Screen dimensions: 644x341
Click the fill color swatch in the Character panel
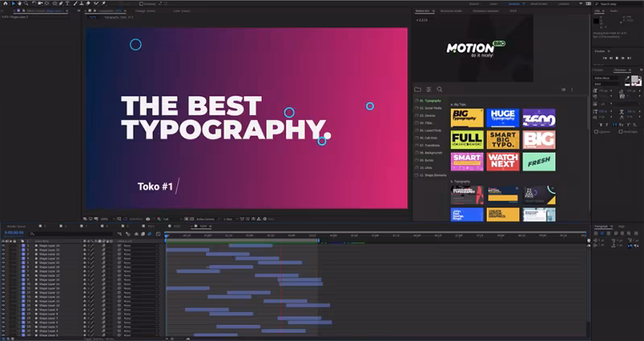click(x=635, y=79)
